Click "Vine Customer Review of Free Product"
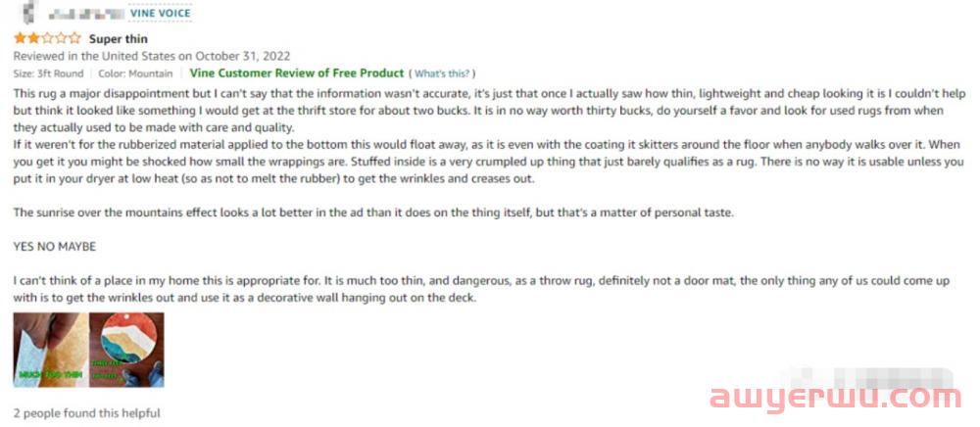The width and height of the screenshot is (980, 427). [x=296, y=73]
